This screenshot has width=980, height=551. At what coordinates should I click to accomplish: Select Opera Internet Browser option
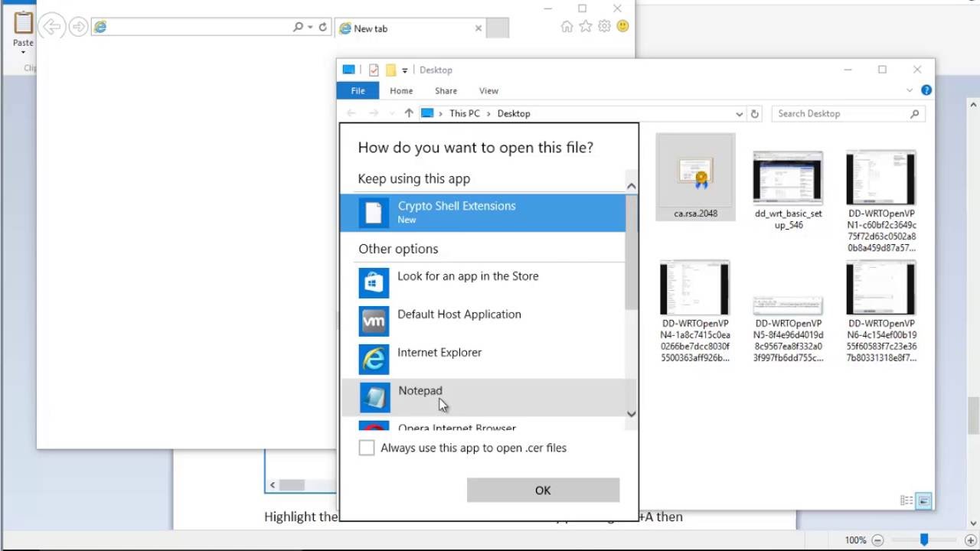(x=482, y=426)
